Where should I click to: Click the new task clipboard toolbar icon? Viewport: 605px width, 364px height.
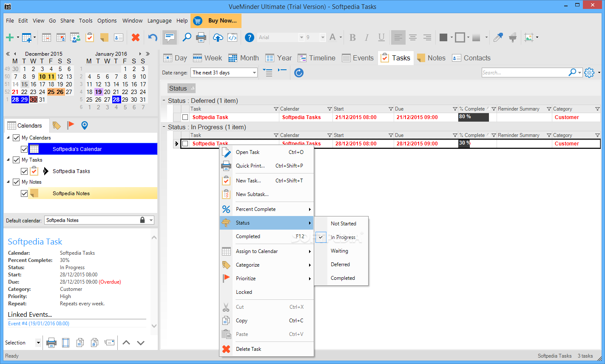coord(90,37)
